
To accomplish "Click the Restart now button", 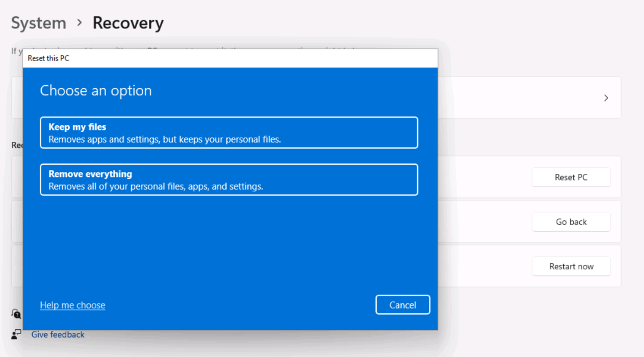I will (571, 266).
